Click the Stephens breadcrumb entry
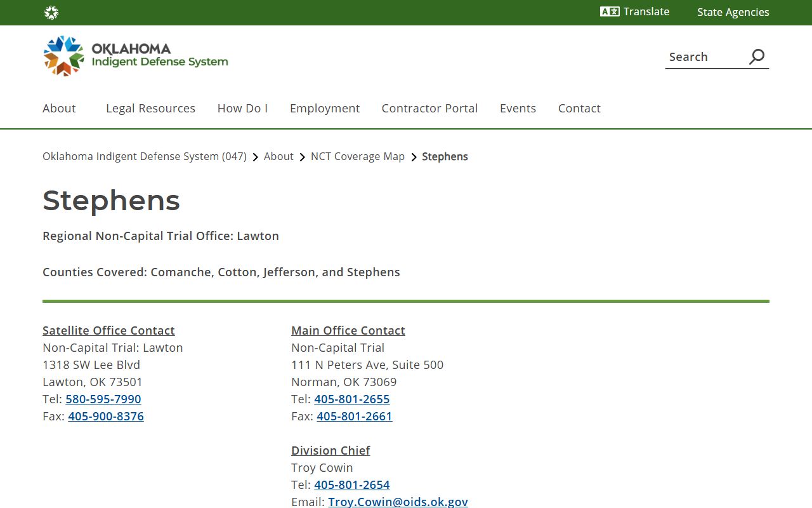The width and height of the screenshot is (812, 508). 445,156
